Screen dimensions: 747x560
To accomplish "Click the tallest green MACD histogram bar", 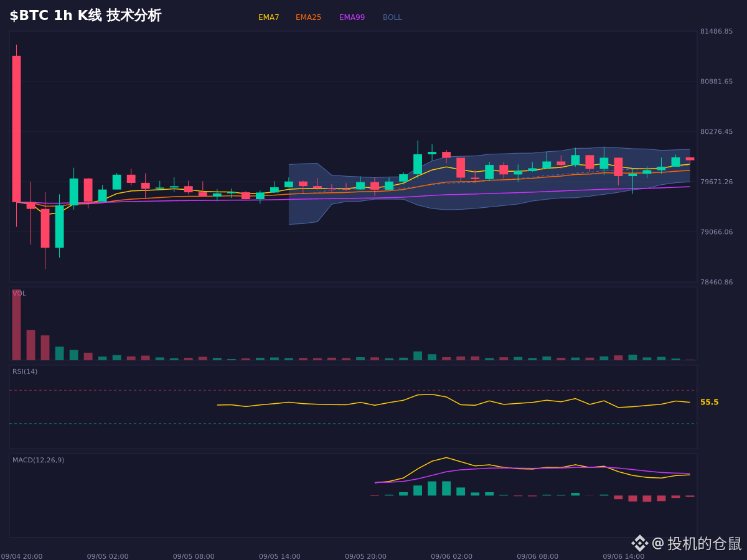I will [x=446, y=488].
